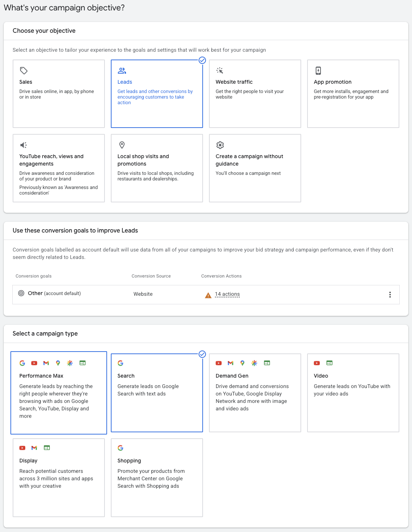Select the Video campaign type card
The width and height of the screenshot is (412, 532).
pyautogui.click(x=353, y=393)
